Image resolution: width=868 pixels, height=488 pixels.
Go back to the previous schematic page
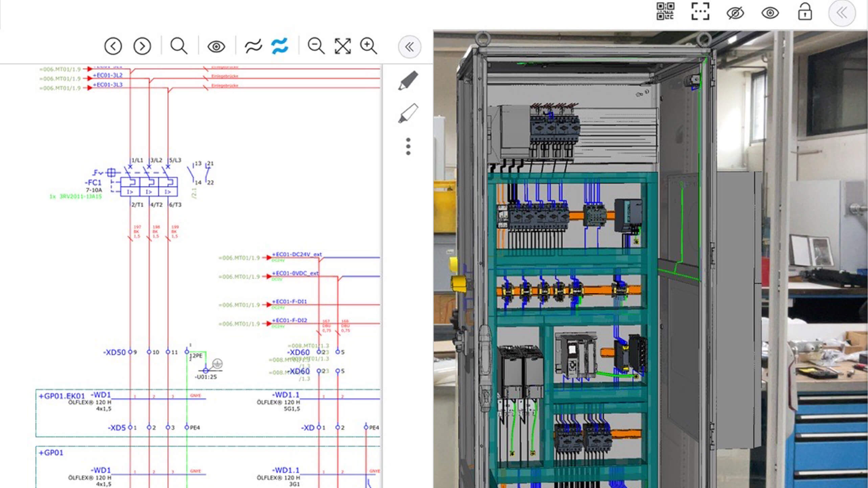tap(113, 46)
